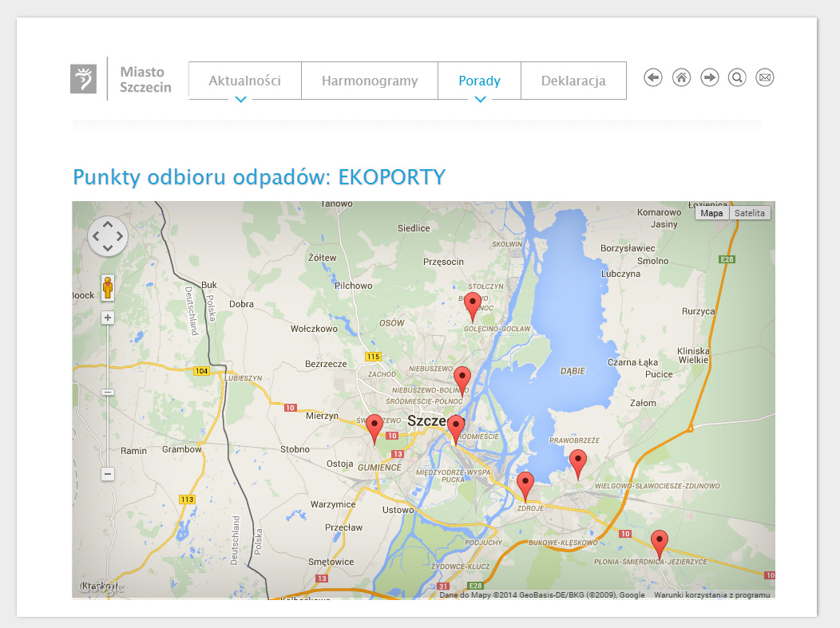The width and height of the screenshot is (840, 628).
Task: Expand the Porady dropdown chevron
Action: click(481, 100)
